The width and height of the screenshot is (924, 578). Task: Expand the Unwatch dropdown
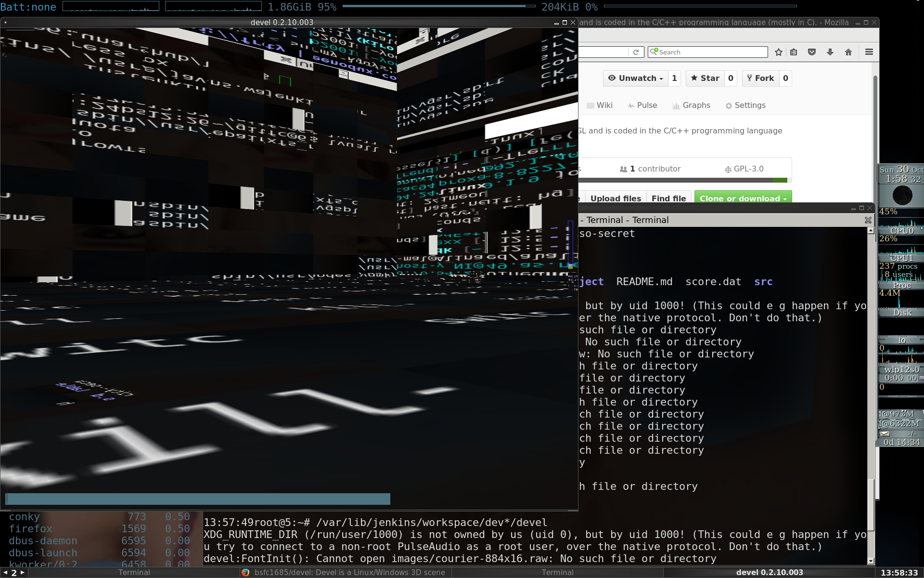[635, 78]
